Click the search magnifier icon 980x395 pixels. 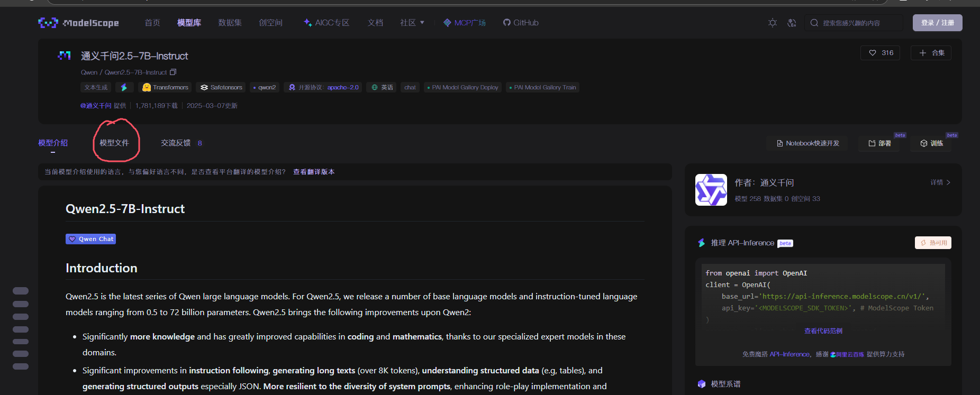click(814, 23)
